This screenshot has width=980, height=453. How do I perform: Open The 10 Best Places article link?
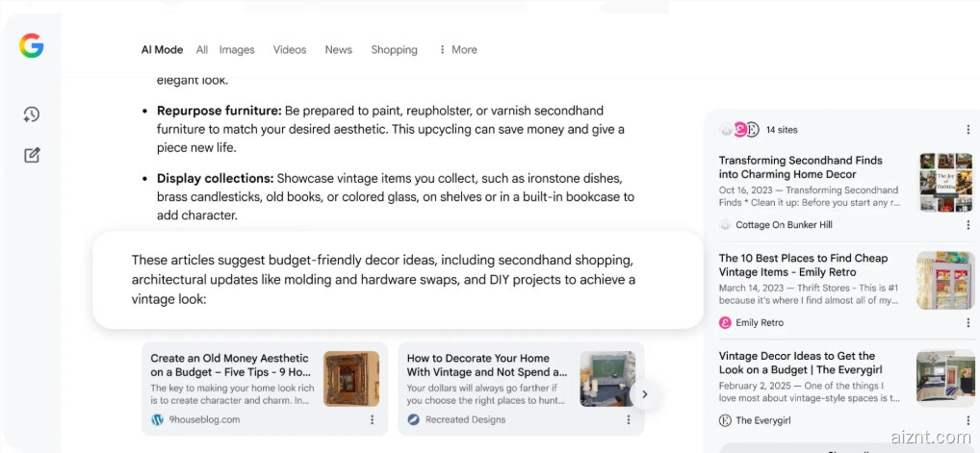(803, 264)
